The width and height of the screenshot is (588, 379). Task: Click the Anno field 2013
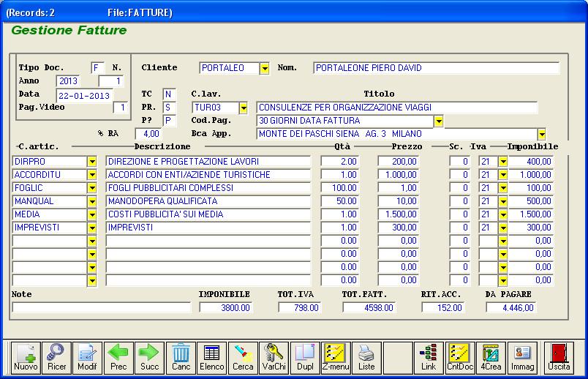click(68, 81)
